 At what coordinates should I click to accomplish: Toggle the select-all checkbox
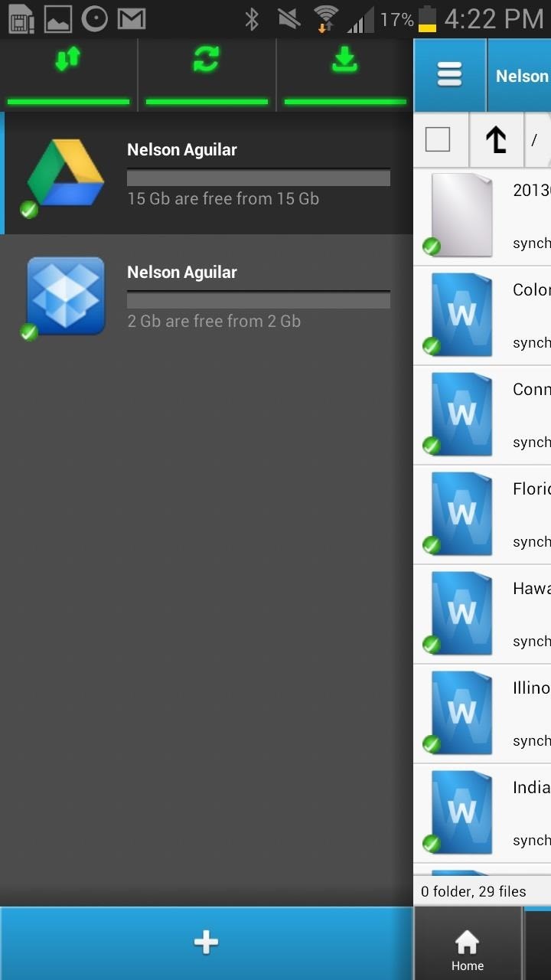[x=438, y=139]
